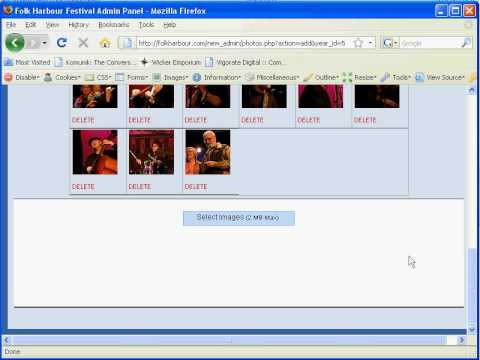Click the folkharbour.com URL address field
This screenshot has height=360, width=480.
(242, 43)
